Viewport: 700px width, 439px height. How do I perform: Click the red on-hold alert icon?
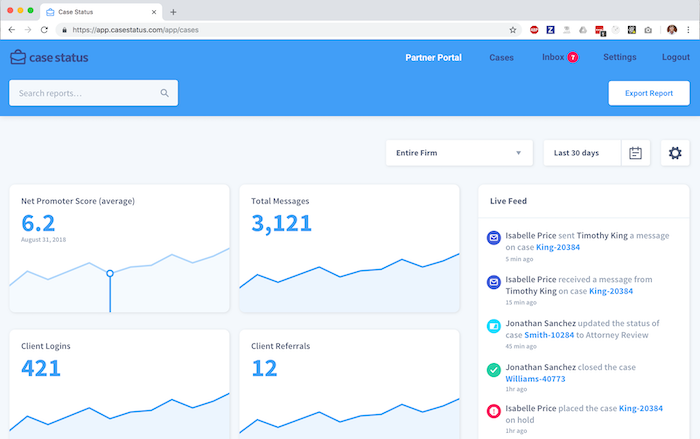click(494, 411)
